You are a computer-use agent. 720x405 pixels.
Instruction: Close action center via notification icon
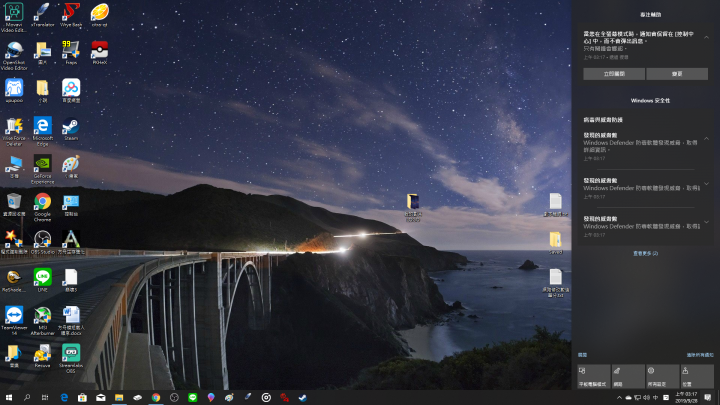coord(708,398)
